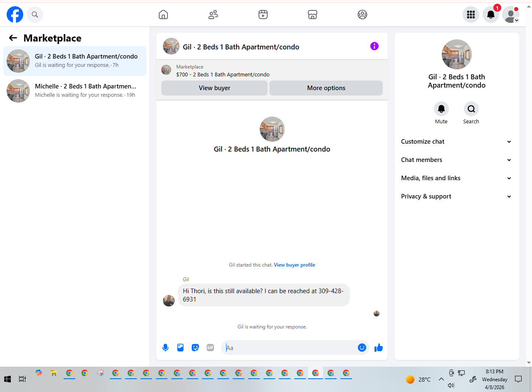Open the 28°C weather widget
This screenshot has width=532, height=392.
419,380
